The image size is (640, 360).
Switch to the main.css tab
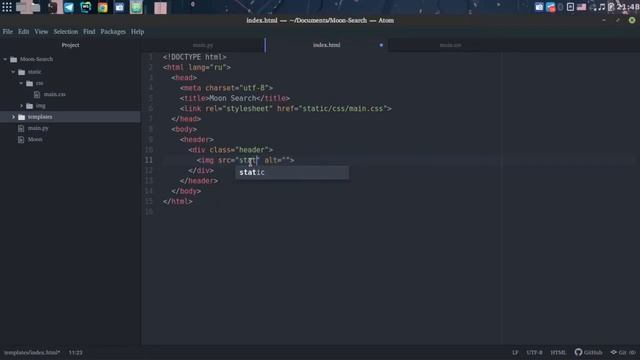click(450, 45)
